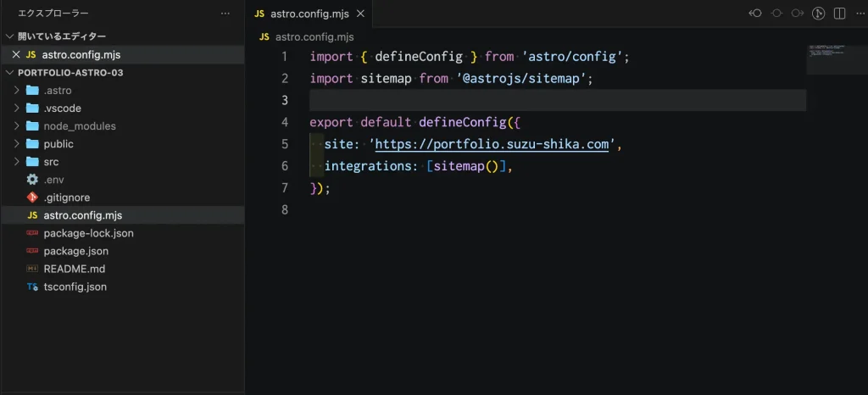Split the editor to the right
868x395 pixels.
pyautogui.click(x=840, y=14)
